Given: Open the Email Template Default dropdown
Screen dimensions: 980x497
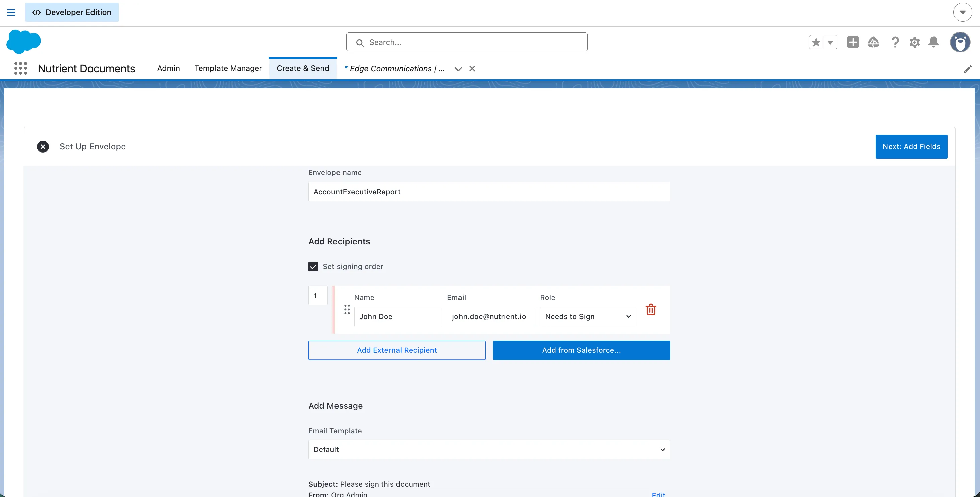Looking at the screenshot, I should click(x=489, y=449).
